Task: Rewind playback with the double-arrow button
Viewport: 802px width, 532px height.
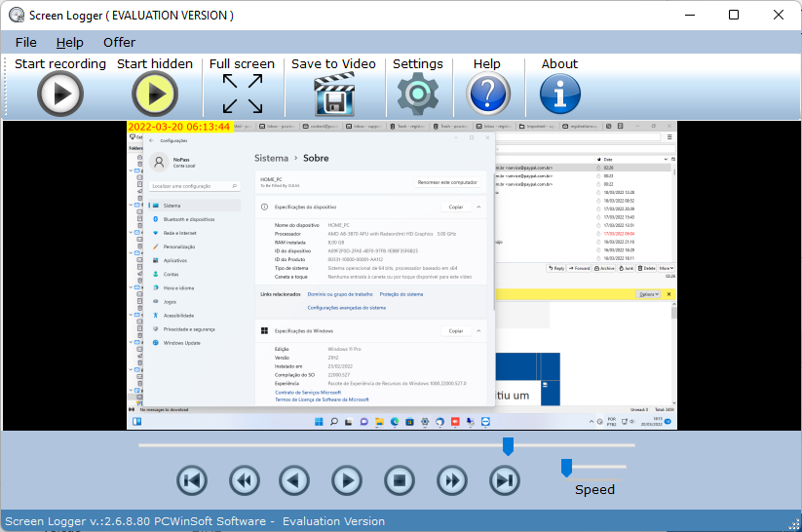Action: pos(245,480)
